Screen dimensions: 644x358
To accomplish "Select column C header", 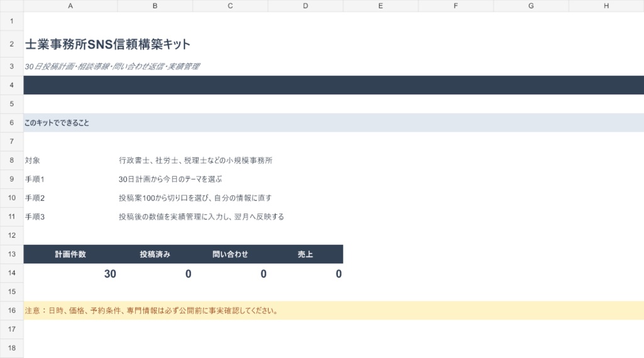I will (x=230, y=6).
